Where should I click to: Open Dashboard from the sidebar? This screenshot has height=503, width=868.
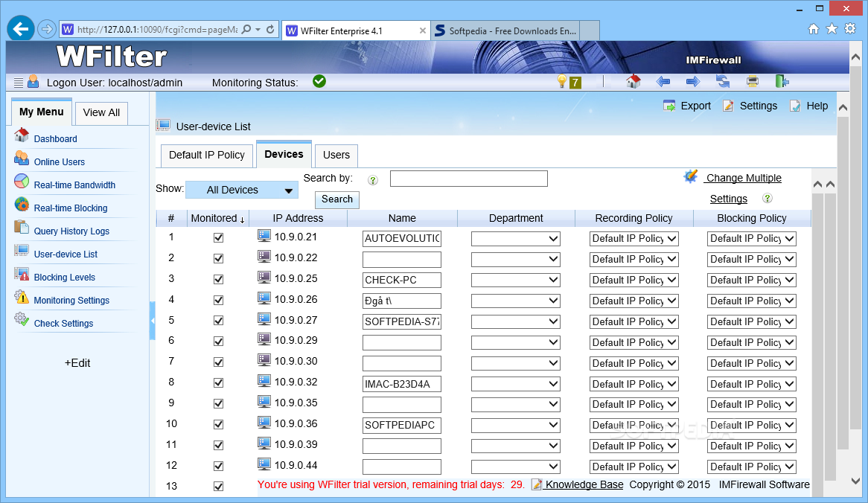point(55,139)
